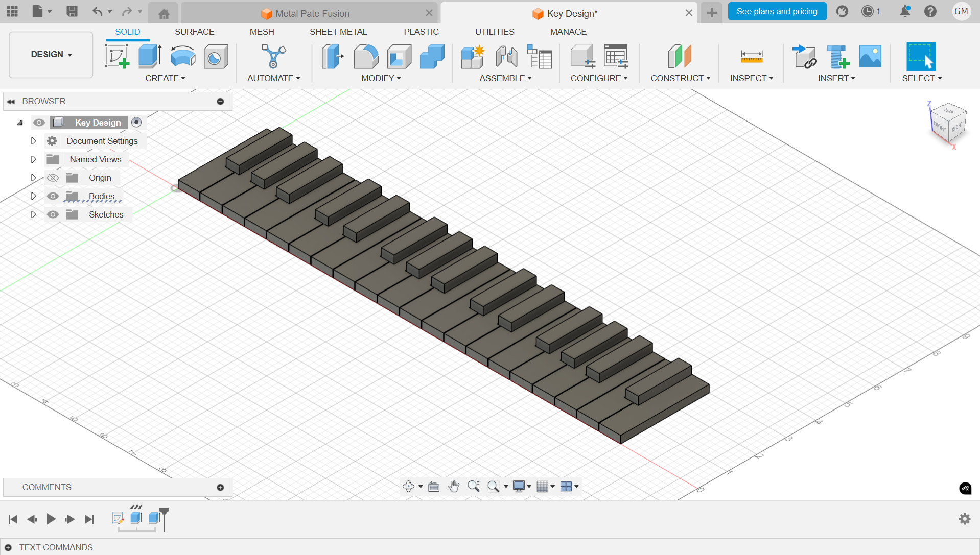Image resolution: width=980 pixels, height=555 pixels.
Task: Open the MODIFY dropdown menu
Action: (x=381, y=78)
